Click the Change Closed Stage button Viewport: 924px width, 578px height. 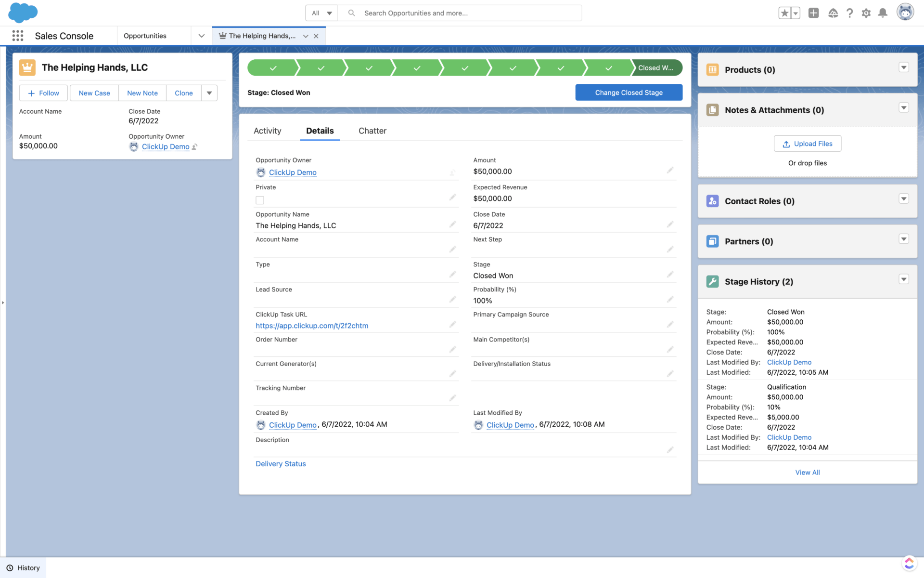(x=629, y=92)
